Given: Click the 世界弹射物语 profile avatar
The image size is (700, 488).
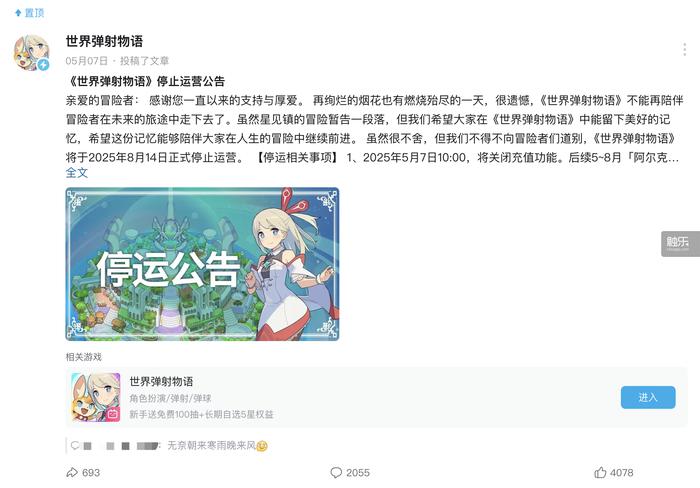Looking at the screenshot, I should pos(31,53).
